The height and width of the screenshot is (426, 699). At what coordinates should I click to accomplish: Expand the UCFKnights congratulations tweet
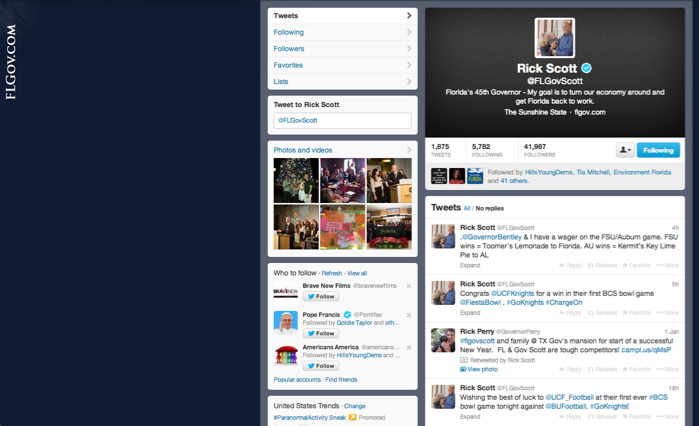pyautogui.click(x=470, y=313)
